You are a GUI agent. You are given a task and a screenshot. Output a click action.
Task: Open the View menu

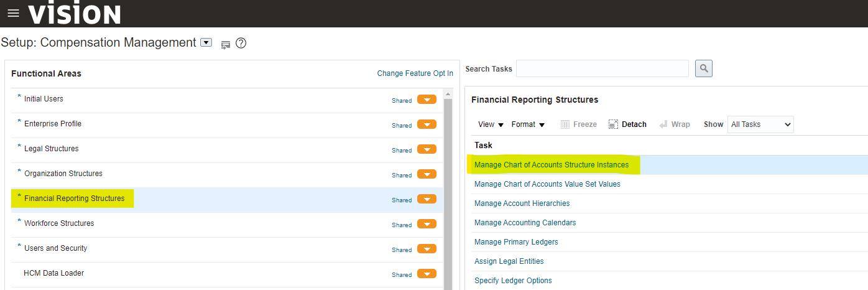[491, 124]
